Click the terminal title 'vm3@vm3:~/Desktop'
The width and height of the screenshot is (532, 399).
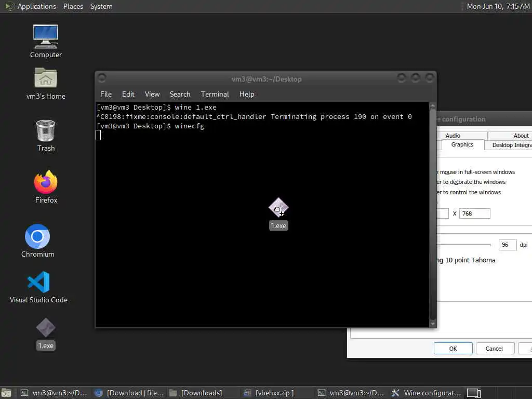267,79
